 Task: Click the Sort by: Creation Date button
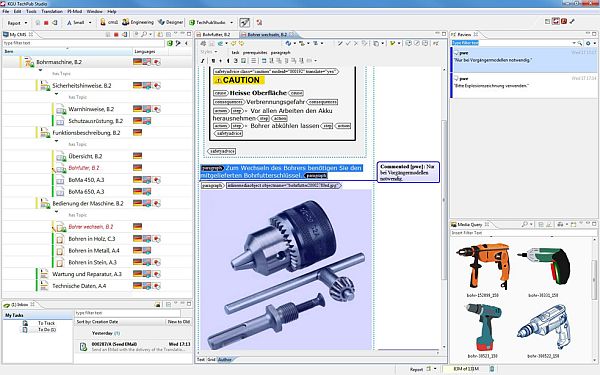point(97,322)
